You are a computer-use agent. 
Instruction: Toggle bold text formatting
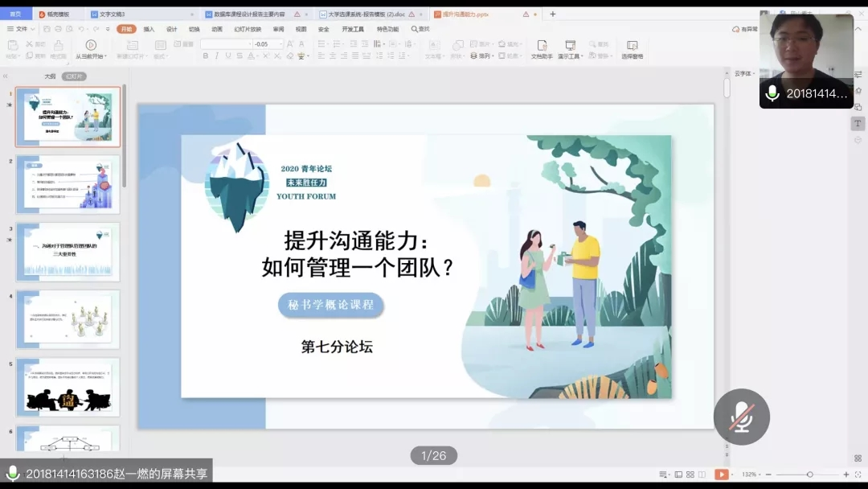[x=206, y=56]
